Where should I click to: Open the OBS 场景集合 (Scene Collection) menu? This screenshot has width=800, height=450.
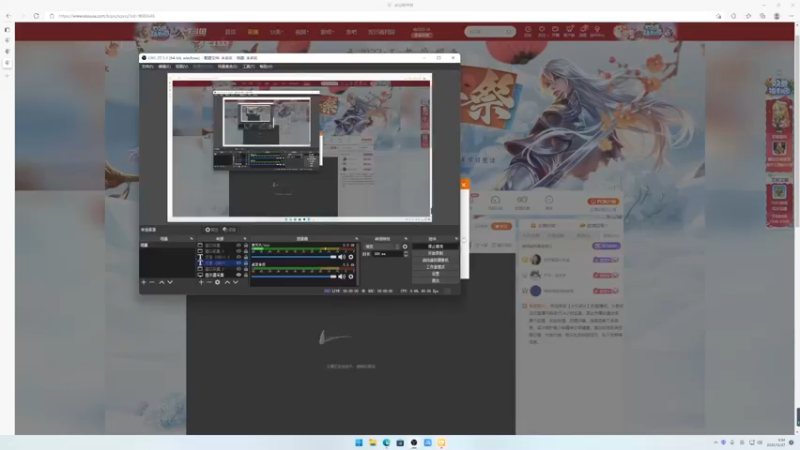228,66
